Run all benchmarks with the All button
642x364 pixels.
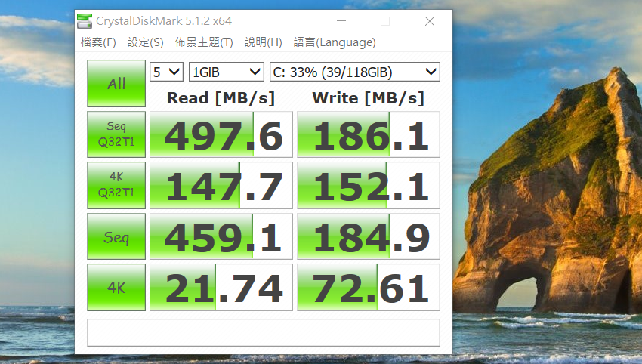[x=116, y=84]
